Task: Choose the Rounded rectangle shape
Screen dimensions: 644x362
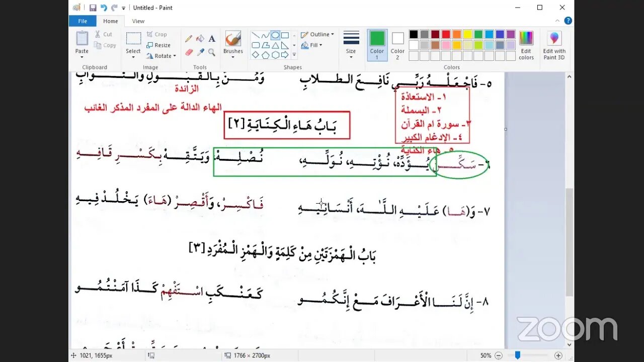Action: 256,45
